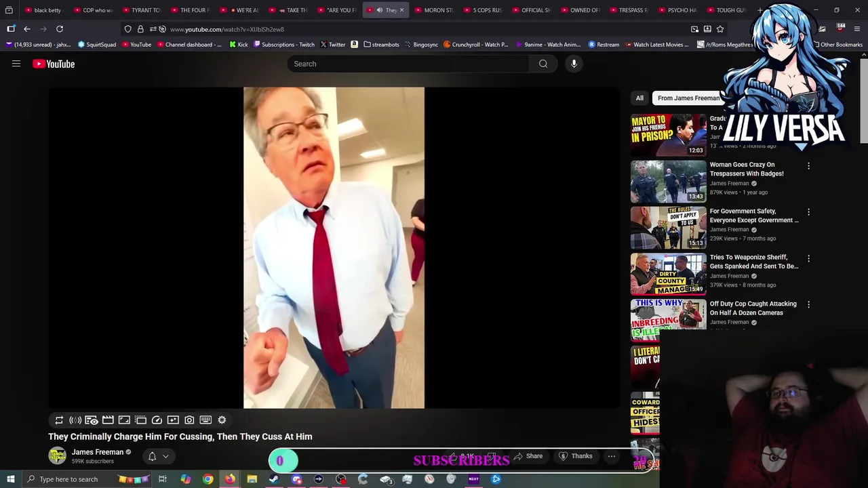Take a video screenshot with camera icon
868x488 pixels.
189,420
